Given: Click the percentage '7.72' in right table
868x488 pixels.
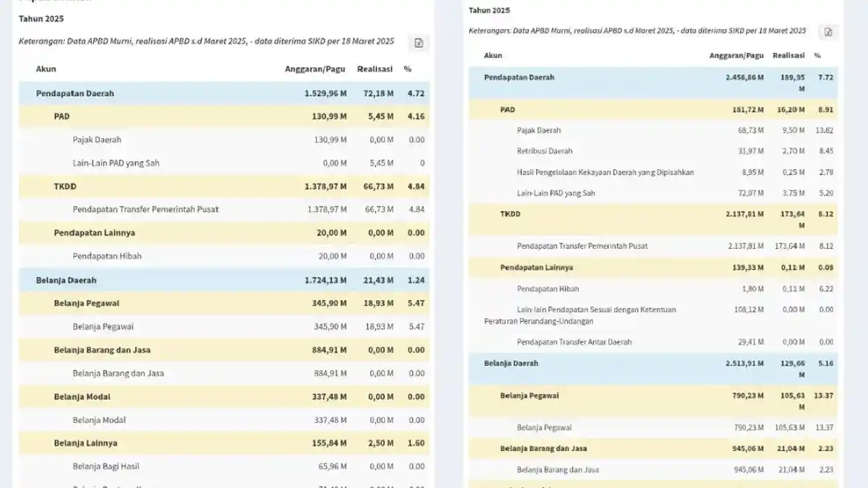Looking at the screenshot, I should point(825,77).
